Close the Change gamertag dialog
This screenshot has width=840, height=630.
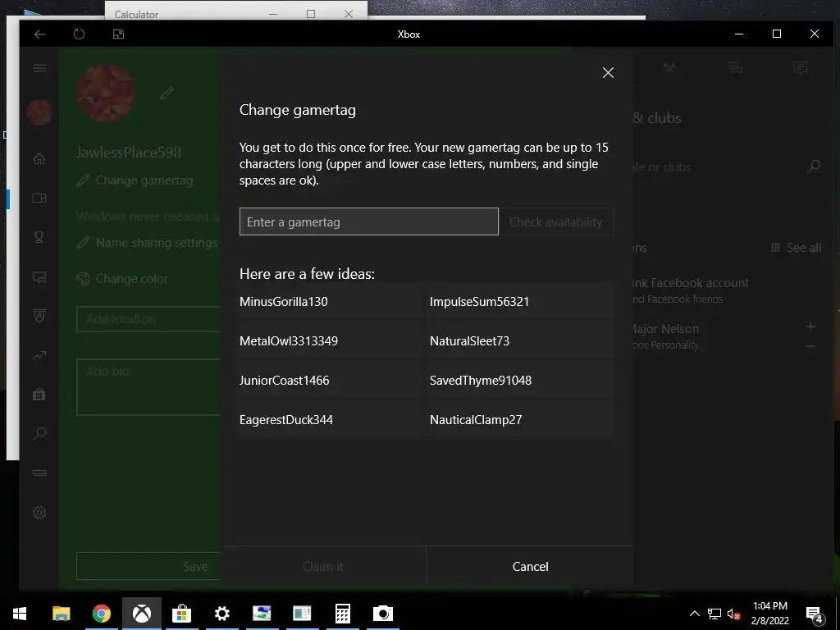point(608,73)
